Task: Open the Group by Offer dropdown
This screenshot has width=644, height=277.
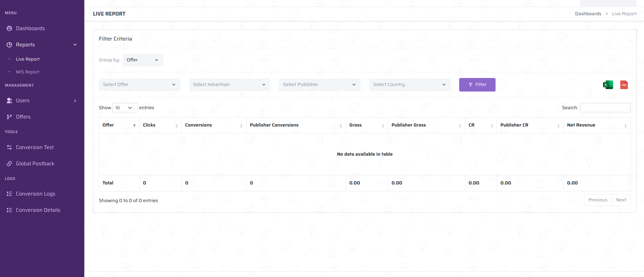Action: click(143, 60)
